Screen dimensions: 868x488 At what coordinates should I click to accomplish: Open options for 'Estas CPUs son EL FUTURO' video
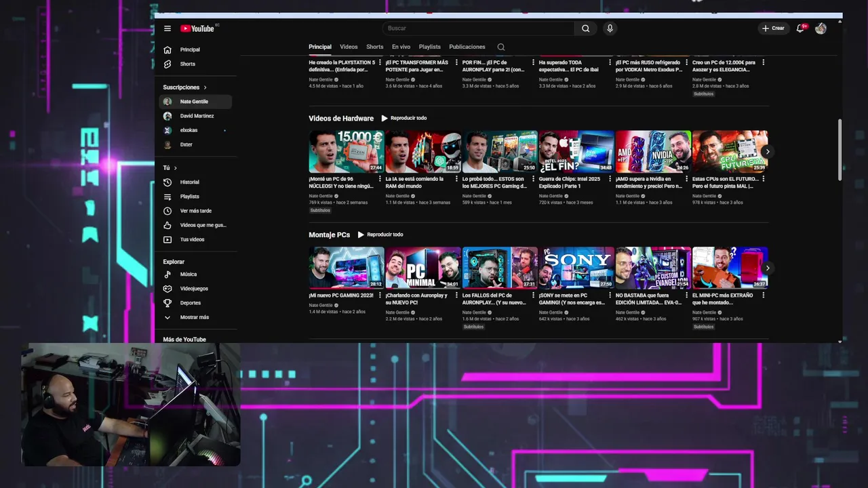coord(764,179)
